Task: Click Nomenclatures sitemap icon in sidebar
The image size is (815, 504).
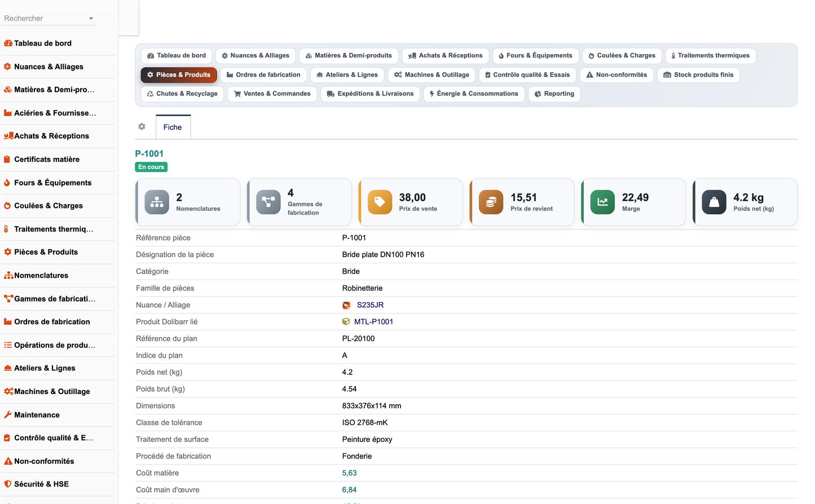Action: point(8,276)
